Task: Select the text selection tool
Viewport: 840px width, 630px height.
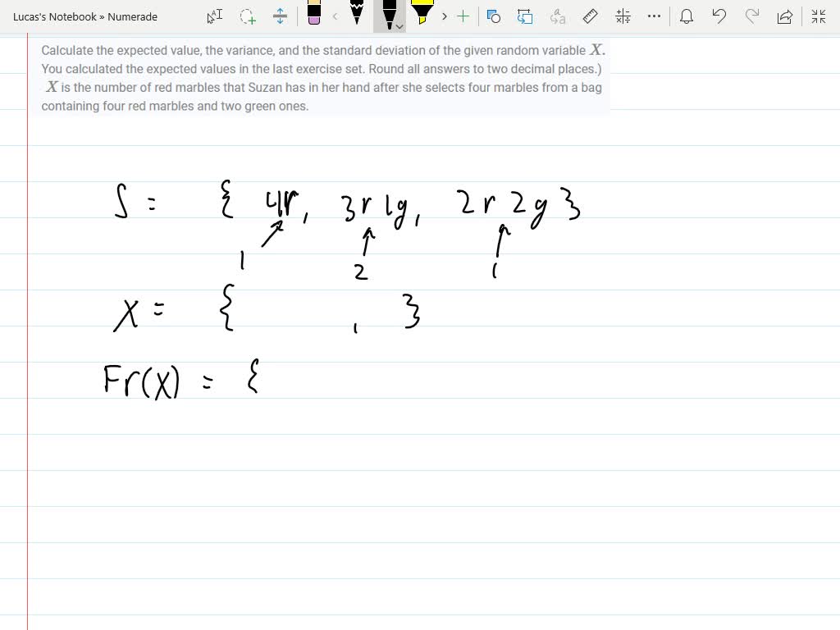Action: (214, 16)
